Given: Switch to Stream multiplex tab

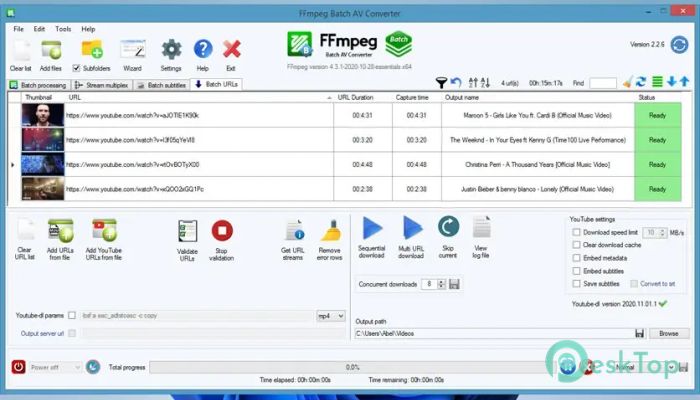Looking at the screenshot, I should coord(102,85).
